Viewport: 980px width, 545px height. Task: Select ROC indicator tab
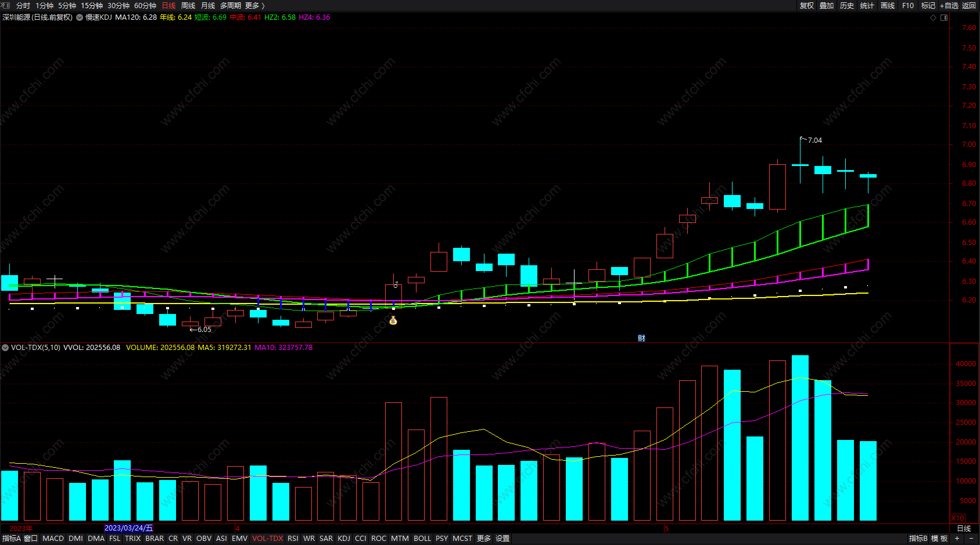[379, 539]
